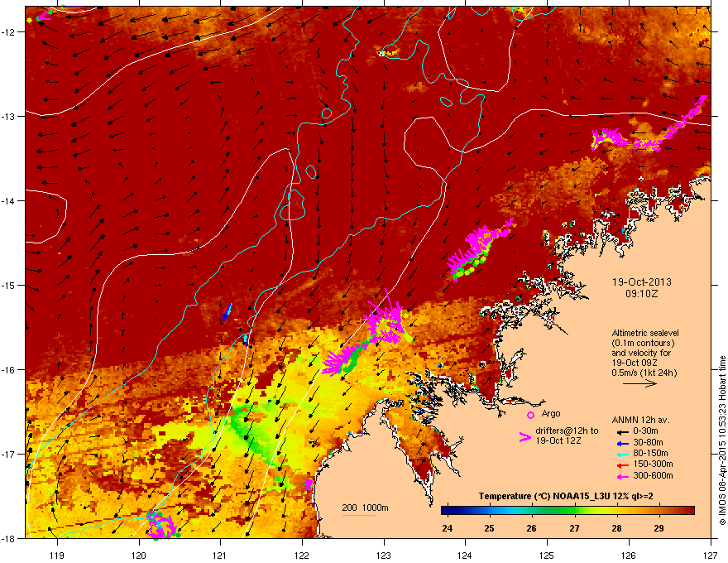Click the magenta 300-600m legend arrow
This screenshot has width=728, height=563.
(x=622, y=476)
